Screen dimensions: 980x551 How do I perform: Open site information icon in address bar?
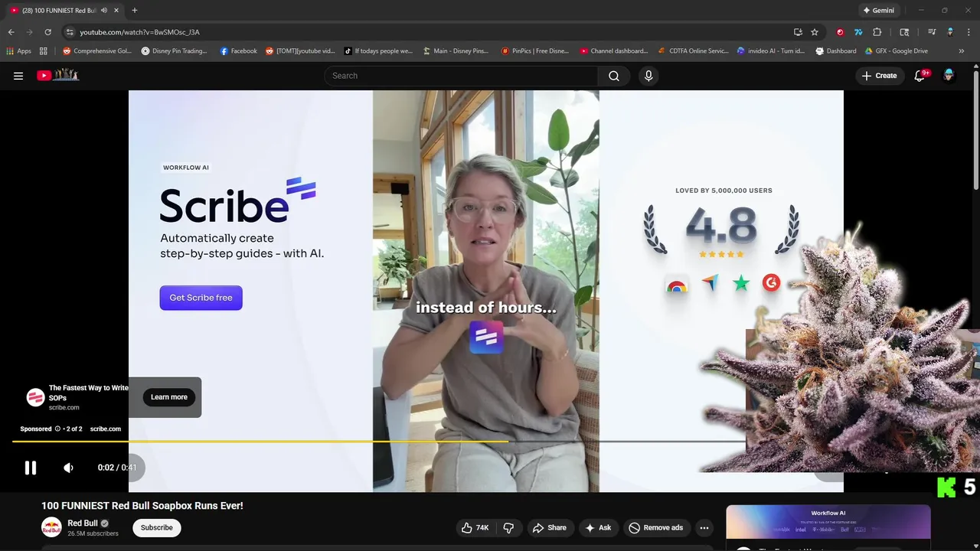(x=70, y=32)
